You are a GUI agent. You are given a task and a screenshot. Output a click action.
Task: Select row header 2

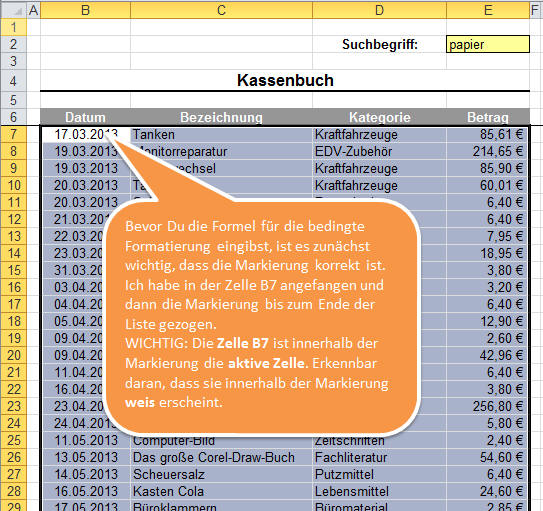click(x=13, y=44)
